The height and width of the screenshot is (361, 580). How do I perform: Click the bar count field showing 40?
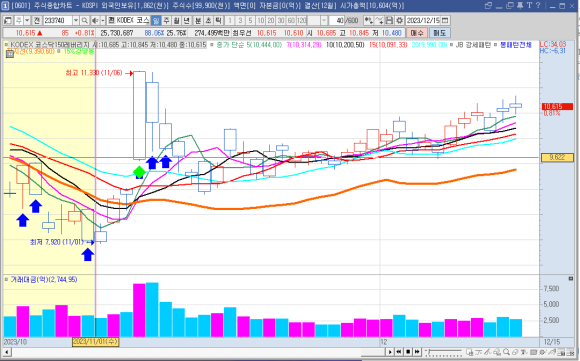coord(337,20)
